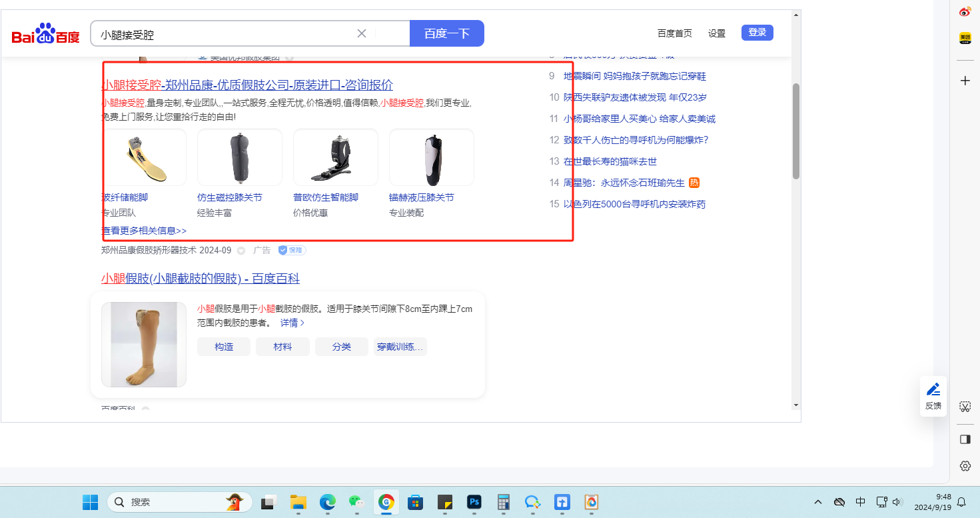Open hot search 在世最长寿的猫咪去世
The image size is (980, 518).
[x=610, y=161]
